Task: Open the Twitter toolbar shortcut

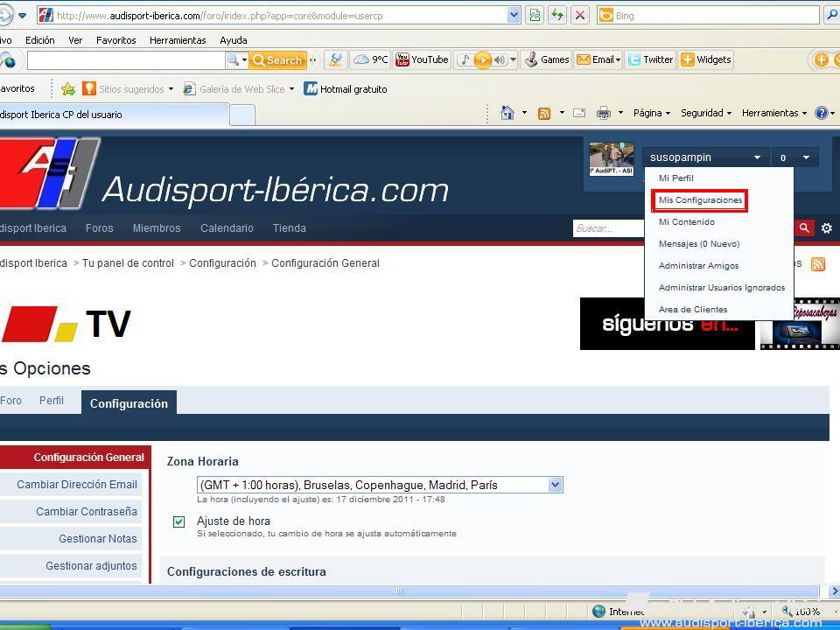Action: click(650, 59)
